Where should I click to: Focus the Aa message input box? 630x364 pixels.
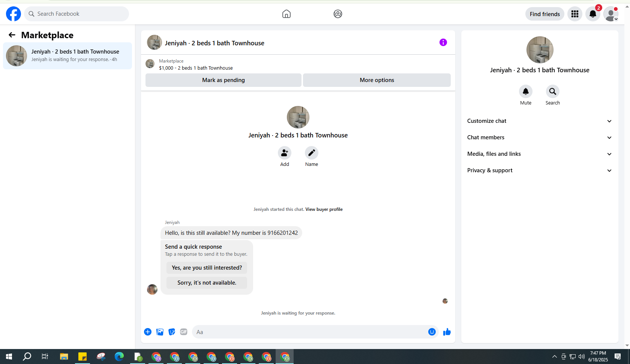click(x=310, y=332)
